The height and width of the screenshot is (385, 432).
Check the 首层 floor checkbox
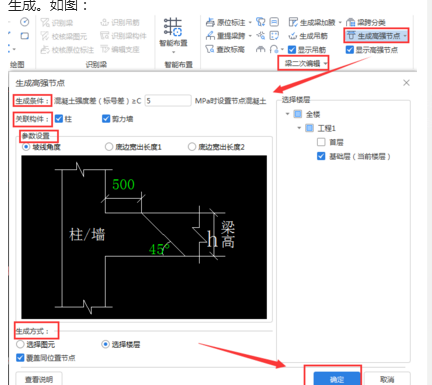tap(321, 142)
